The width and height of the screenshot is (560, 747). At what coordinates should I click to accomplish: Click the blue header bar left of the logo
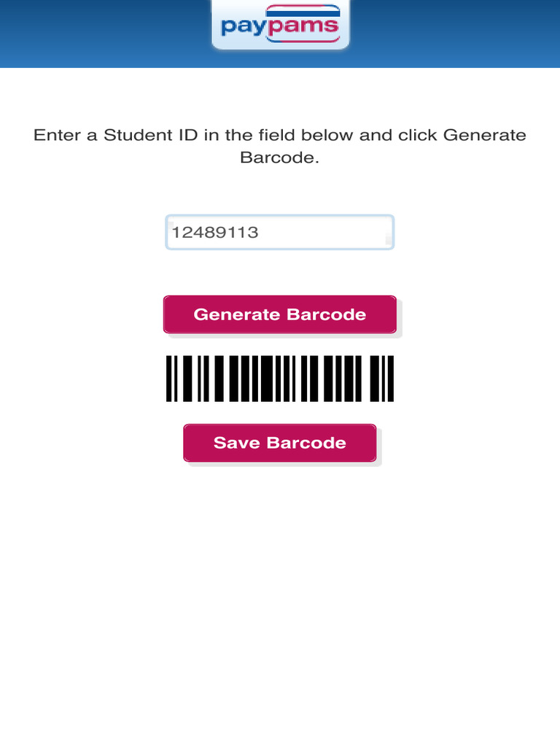tap(102, 33)
